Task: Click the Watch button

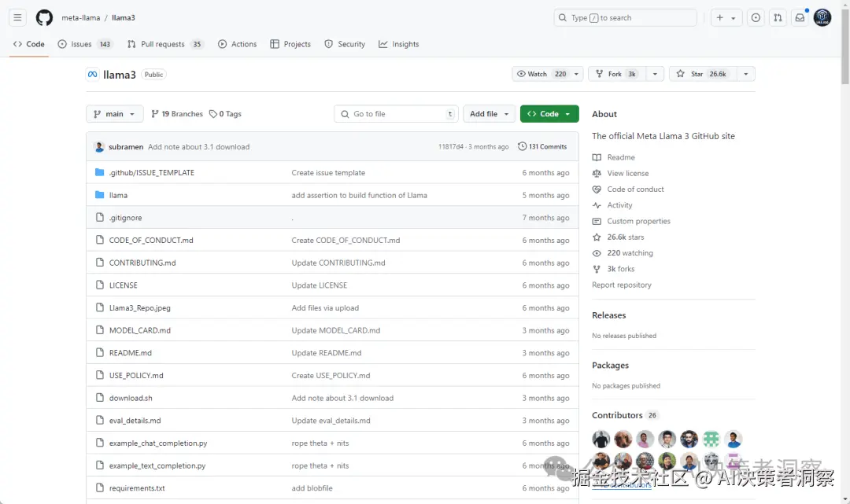Action: click(541, 74)
